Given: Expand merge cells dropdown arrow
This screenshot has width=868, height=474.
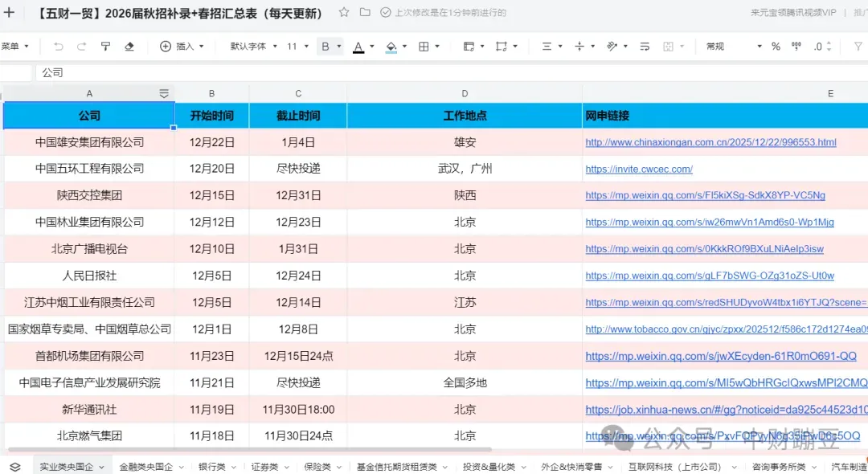Looking at the screenshot, I should coord(515,47).
